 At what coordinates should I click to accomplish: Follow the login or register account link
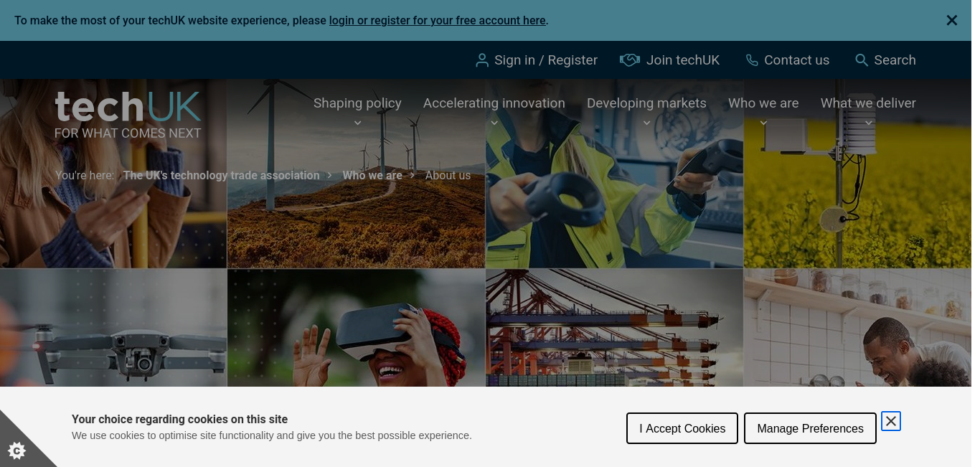[437, 21]
